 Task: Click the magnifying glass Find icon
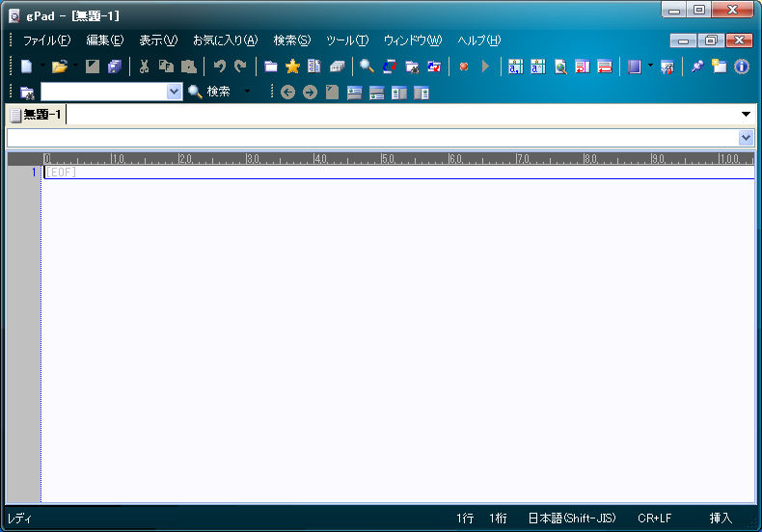point(367,66)
